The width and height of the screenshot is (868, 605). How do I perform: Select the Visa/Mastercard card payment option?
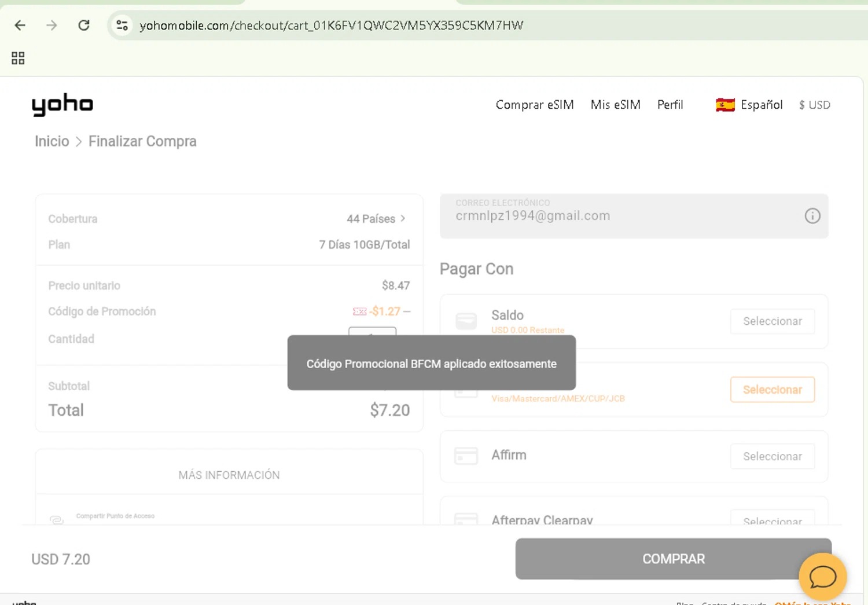click(x=773, y=390)
